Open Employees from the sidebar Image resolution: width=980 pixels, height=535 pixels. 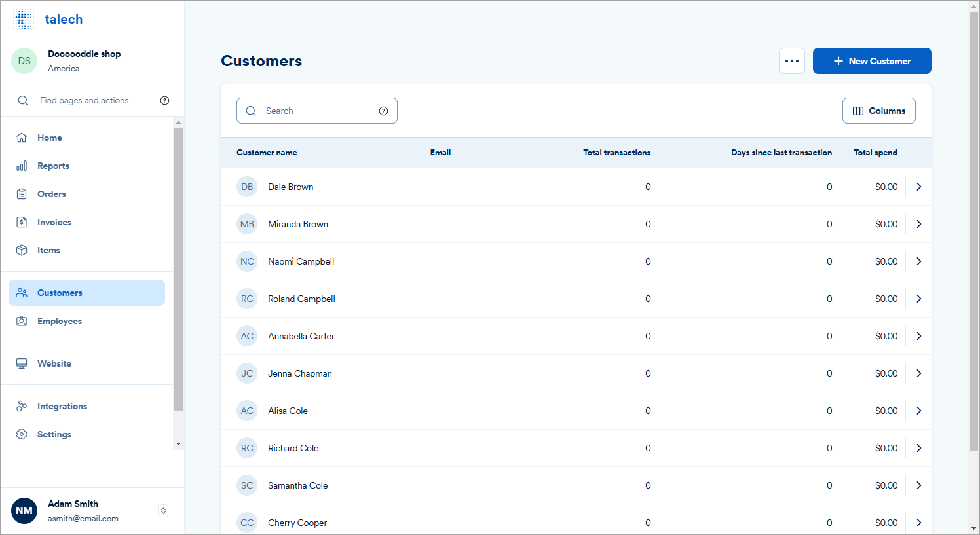point(86,321)
